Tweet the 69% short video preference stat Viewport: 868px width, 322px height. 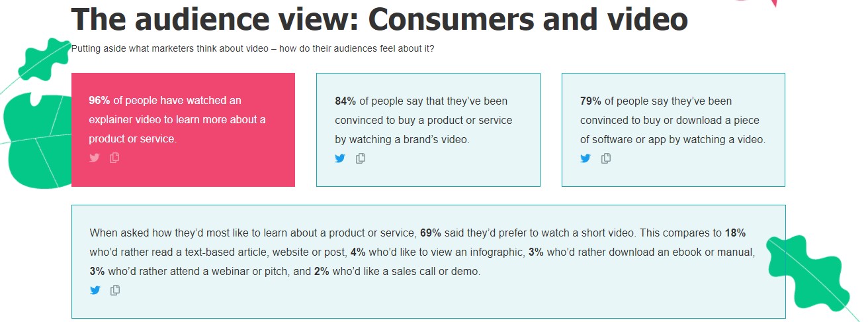click(x=95, y=290)
